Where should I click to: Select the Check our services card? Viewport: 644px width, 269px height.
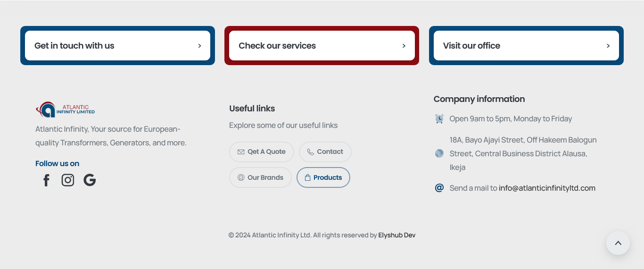322,46
